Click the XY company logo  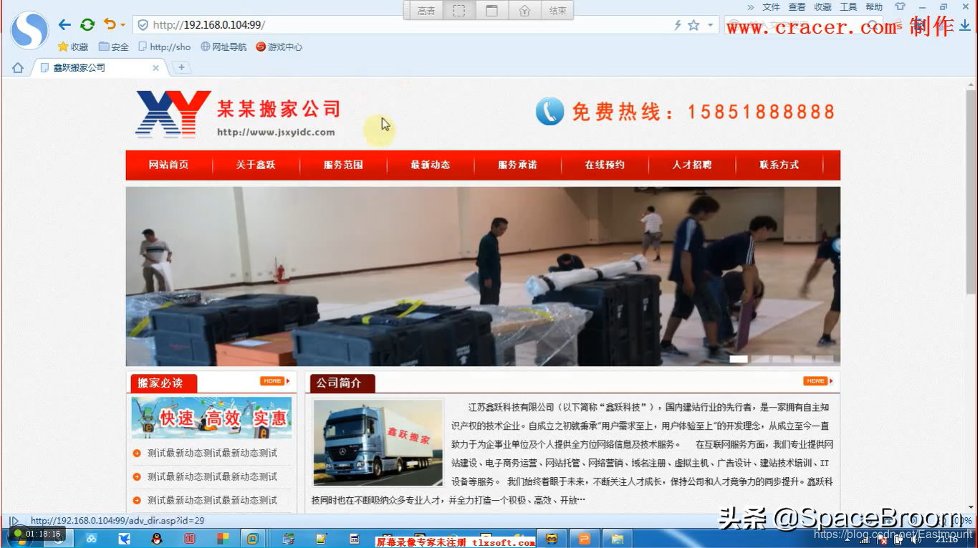click(173, 113)
